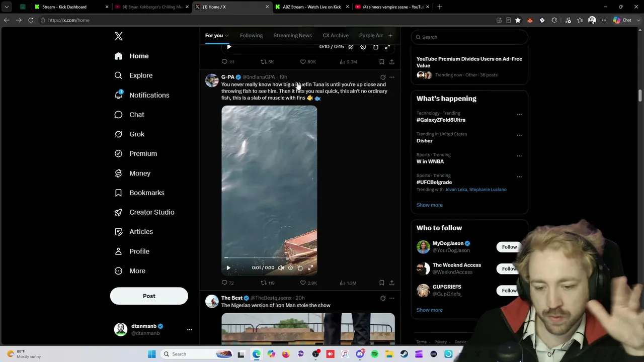Image resolution: width=644 pixels, height=362 pixels.
Task: Switch to ABZ Stream Kick browser tab
Action: [x=311, y=7]
